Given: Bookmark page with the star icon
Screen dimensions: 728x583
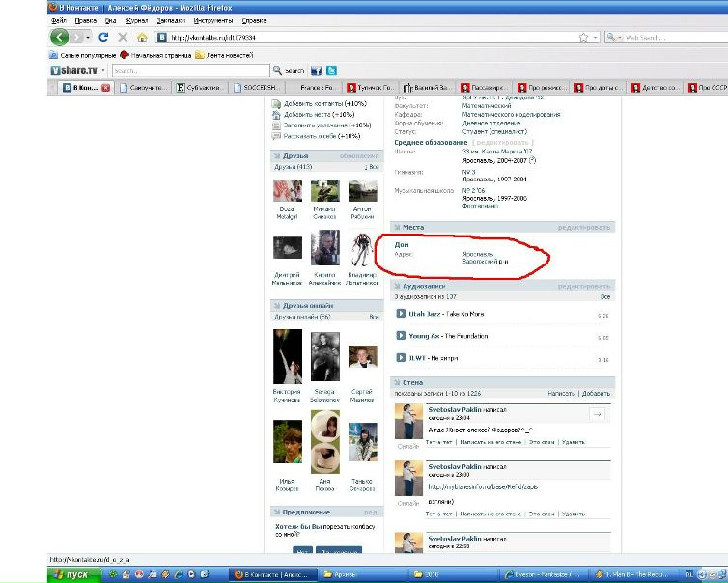Looking at the screenshot, I should 583,38.
